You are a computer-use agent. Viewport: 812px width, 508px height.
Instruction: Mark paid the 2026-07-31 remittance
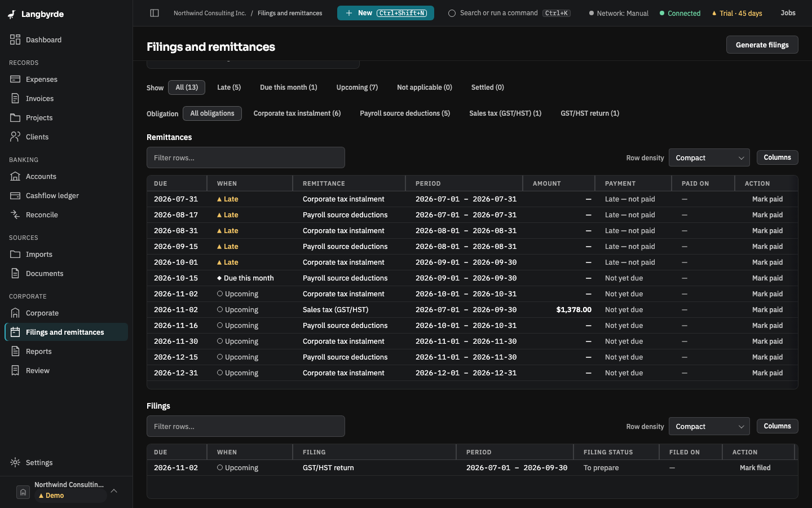tap(767, 199)
